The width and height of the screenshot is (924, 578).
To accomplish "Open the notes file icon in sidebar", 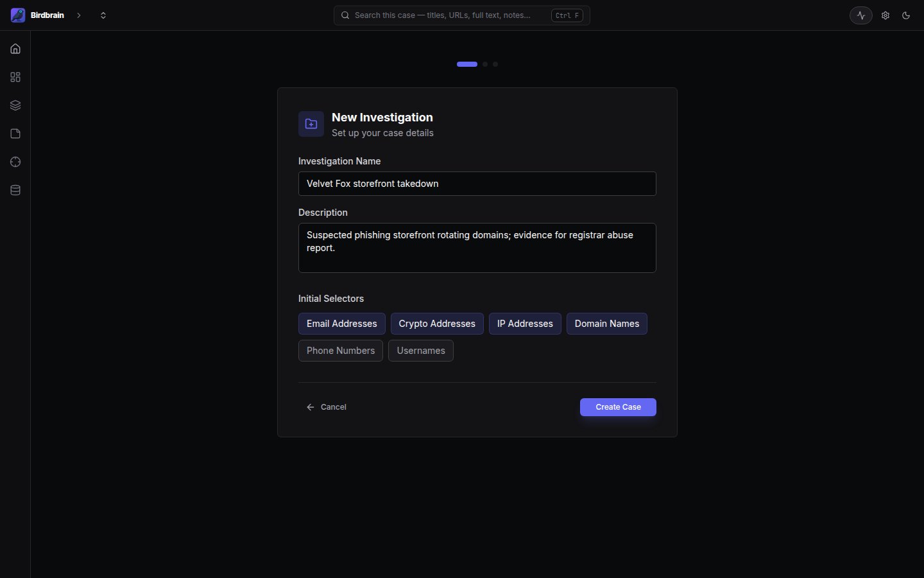I will coord(15,134).
